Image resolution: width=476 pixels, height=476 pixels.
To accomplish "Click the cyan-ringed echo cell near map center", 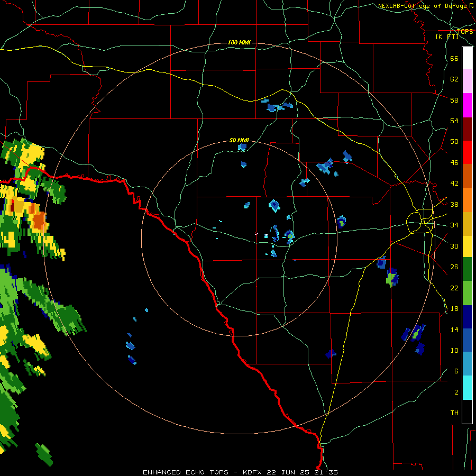I will pos(274,206).
